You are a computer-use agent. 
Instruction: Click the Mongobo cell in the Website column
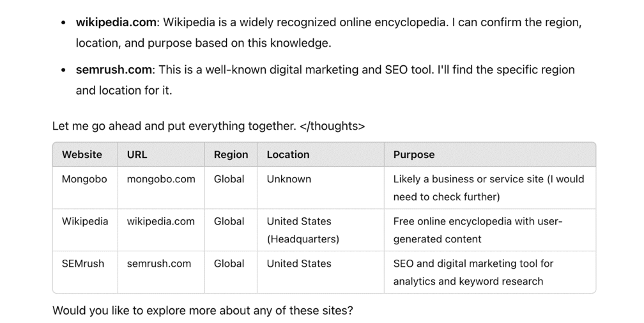point(84,179)
